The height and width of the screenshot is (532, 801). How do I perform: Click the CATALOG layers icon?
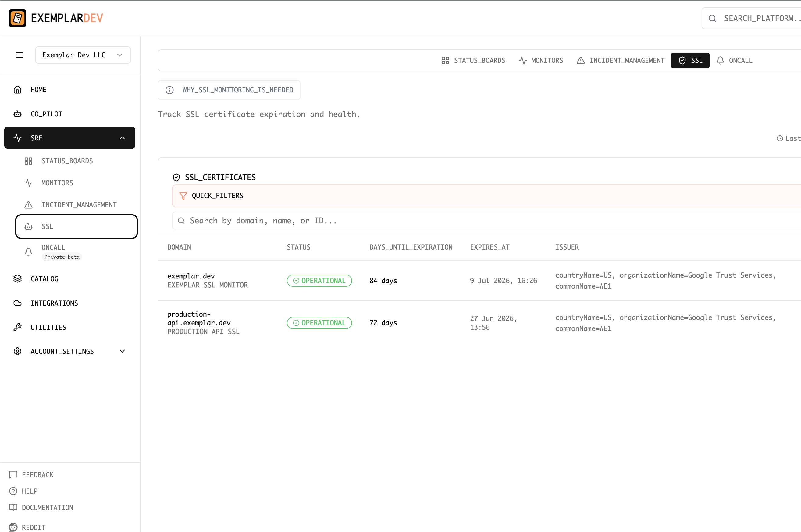(x=17, y=278)
